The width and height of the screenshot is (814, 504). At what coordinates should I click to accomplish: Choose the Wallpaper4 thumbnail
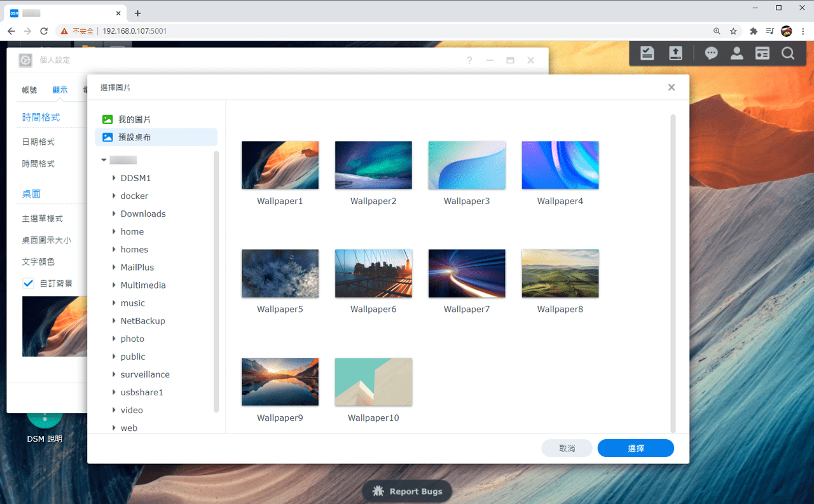pyautogui.click(x=560, y=165)
